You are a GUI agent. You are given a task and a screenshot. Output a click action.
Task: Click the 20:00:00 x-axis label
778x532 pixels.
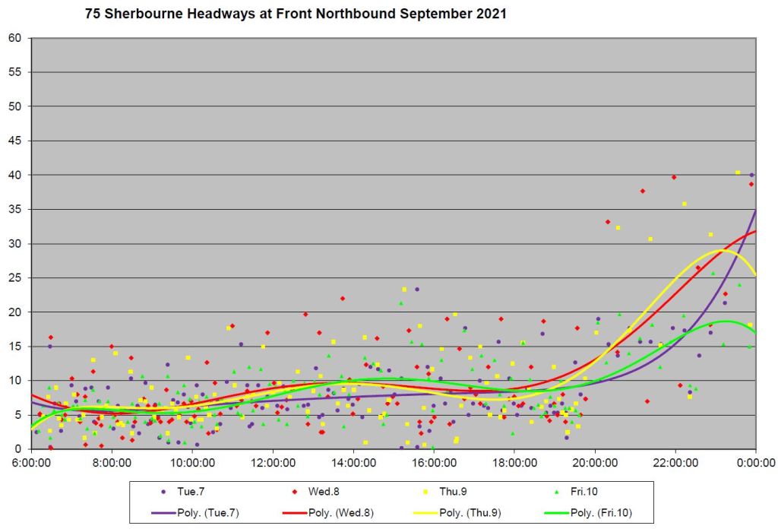pyautogui.click(x=595, y=462)
